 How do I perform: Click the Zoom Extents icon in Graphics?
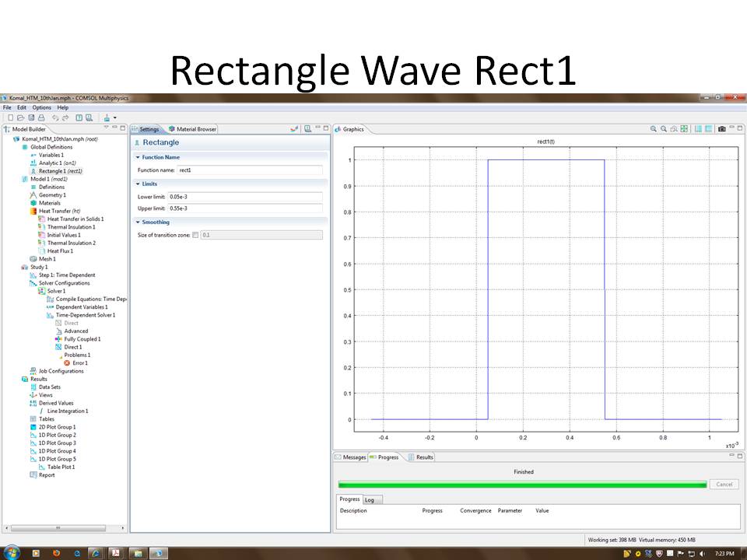click(x=684, y=129)
